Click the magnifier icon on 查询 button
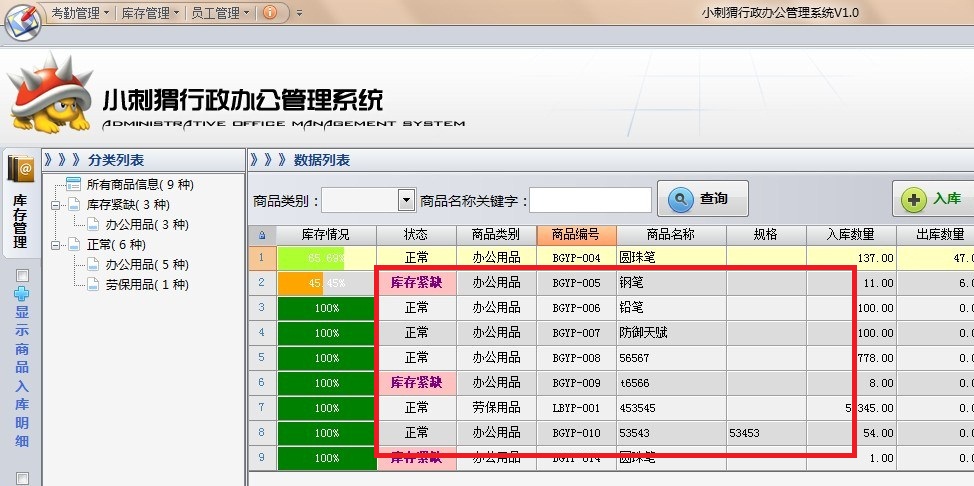 [x=681, y=199]
